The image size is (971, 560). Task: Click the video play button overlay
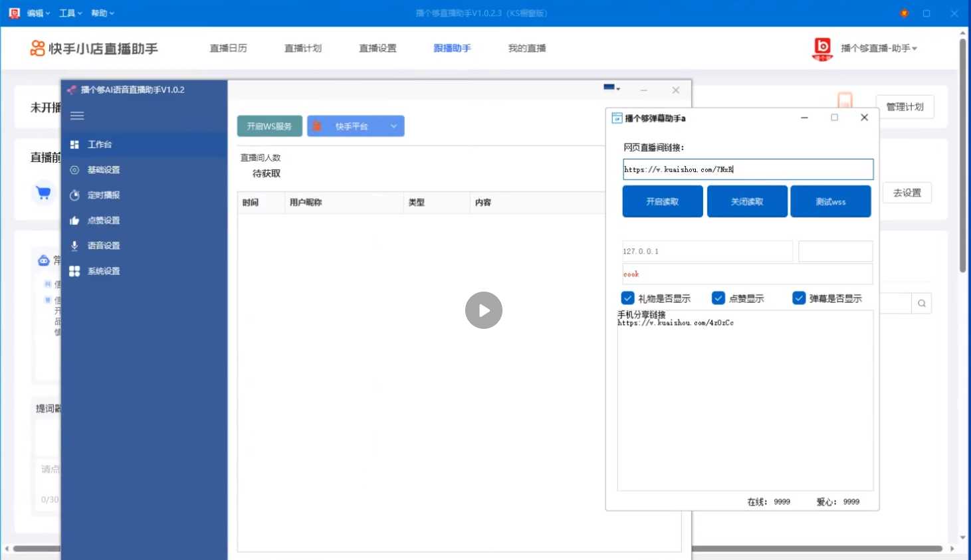[x=484, y=310]
